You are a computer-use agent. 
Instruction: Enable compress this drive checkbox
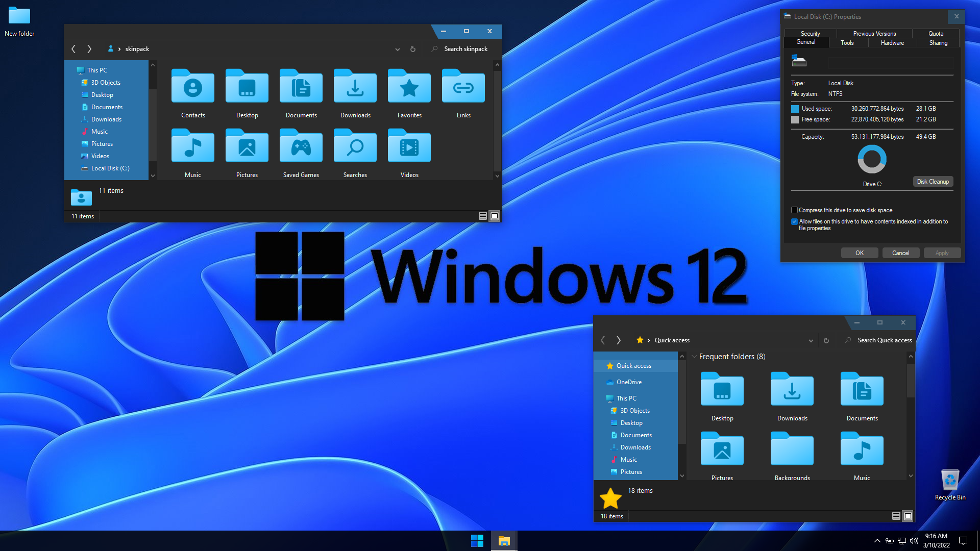(x=794, y=210)
